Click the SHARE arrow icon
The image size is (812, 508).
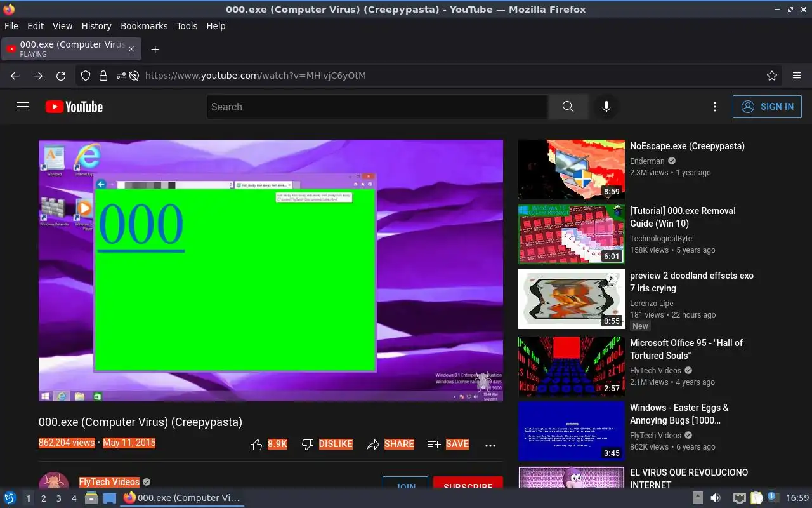pos(373,445)
